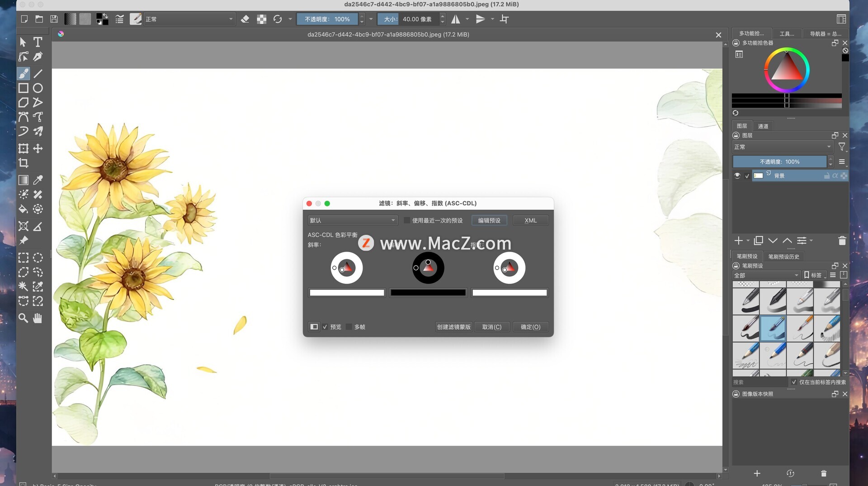
Task: Click the XML button in dialog
Action: click(531, 220)
